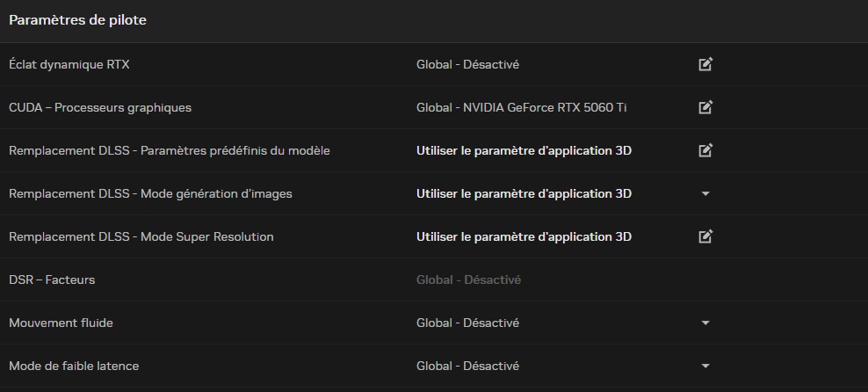Viewport: 868px width, 392px height.
Task: Select the 'DSR – Facteurs' label
Action: (x=52, y=279)
